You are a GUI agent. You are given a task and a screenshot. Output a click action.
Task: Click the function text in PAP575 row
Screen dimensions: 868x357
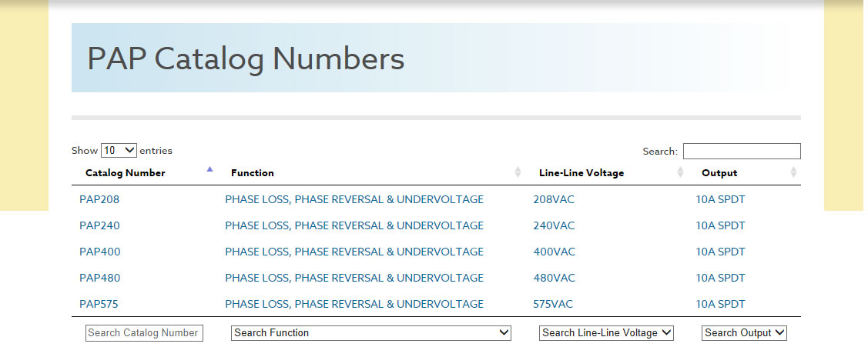point(354,304)
